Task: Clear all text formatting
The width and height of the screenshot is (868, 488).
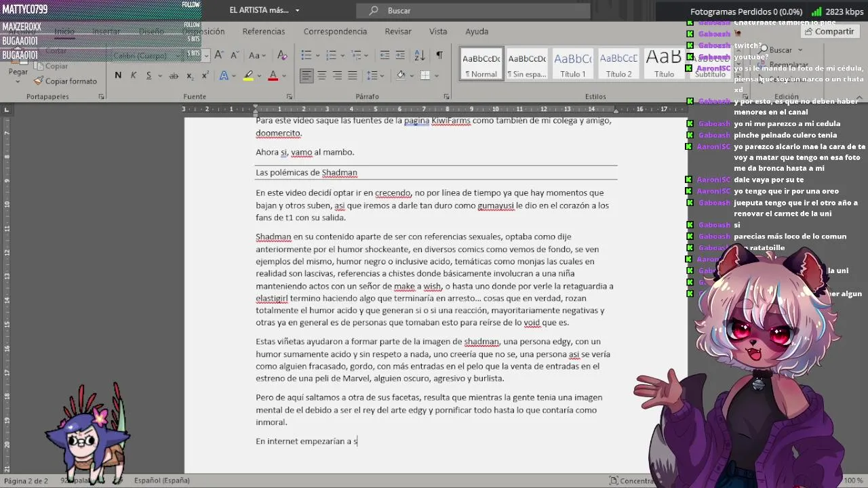Action: pos(283,56)
